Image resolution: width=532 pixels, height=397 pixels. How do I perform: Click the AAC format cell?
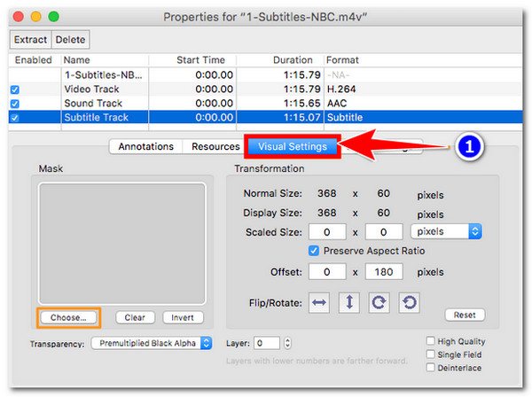tap(337, 104)
